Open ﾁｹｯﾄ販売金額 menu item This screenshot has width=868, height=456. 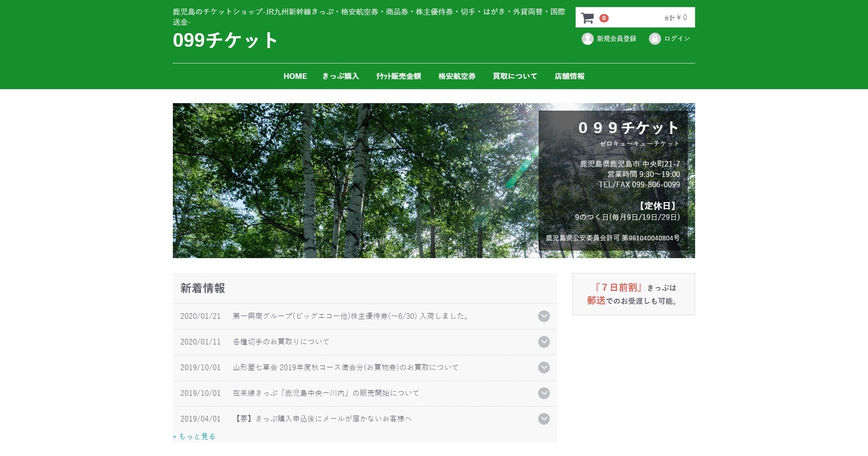398,76
